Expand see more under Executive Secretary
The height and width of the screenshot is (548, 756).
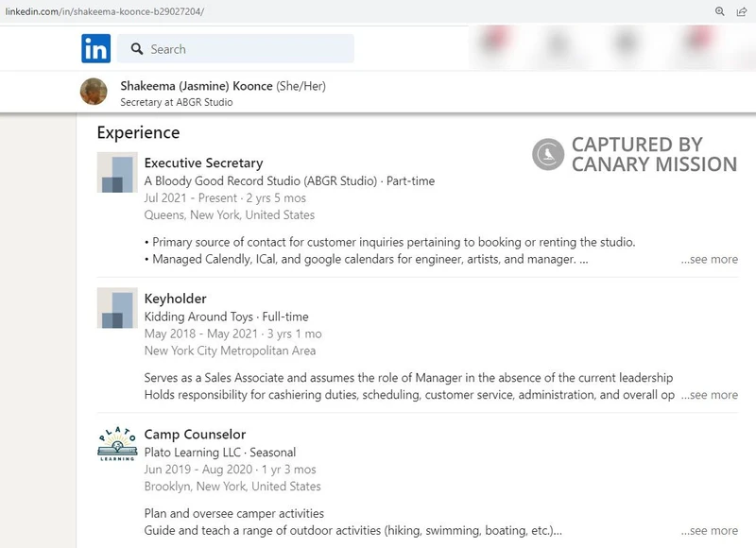pos(710,259)
